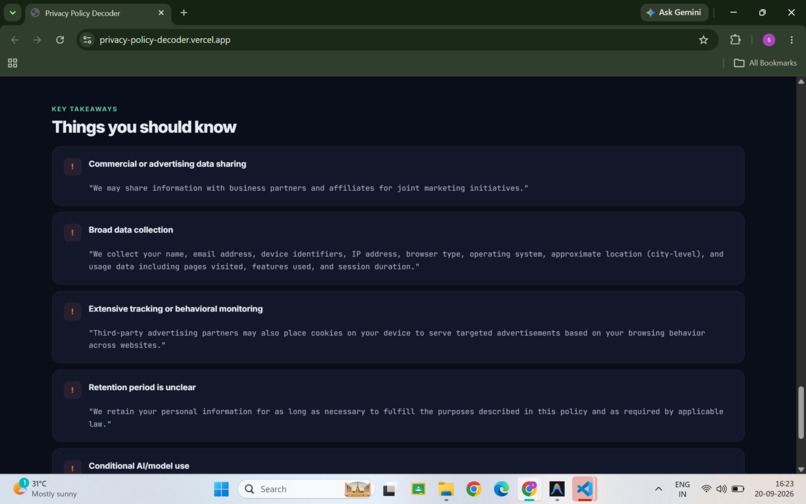This screenshot has width=806, height=504.
Task: Click the quote about third-party advertising cookies
Action: (x=397, y=339)
